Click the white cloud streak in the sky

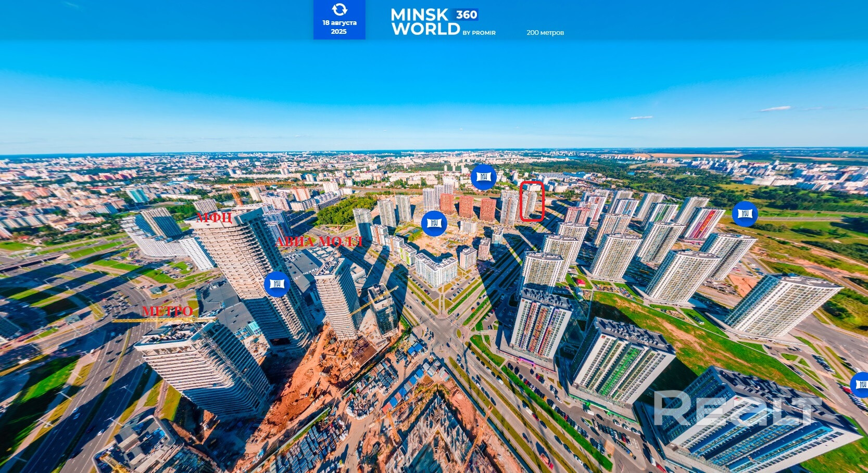click(775, 109)
